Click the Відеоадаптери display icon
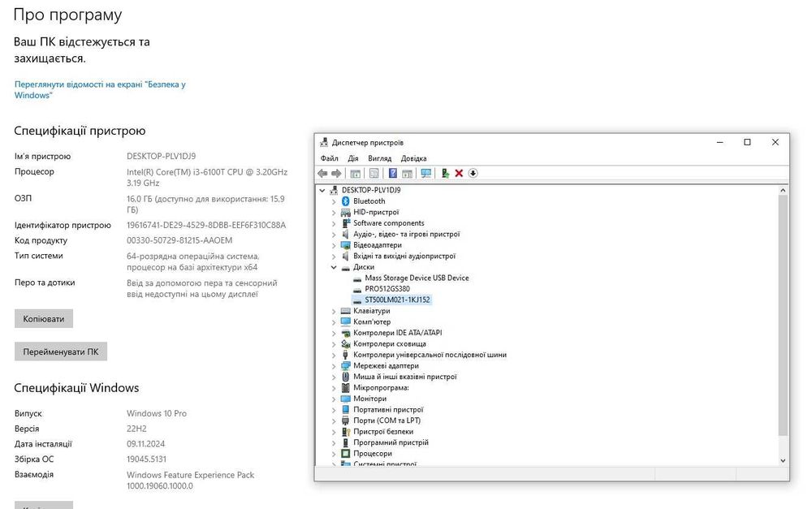The width and height of the screenshot is (812, 509). tap(345, 245)
